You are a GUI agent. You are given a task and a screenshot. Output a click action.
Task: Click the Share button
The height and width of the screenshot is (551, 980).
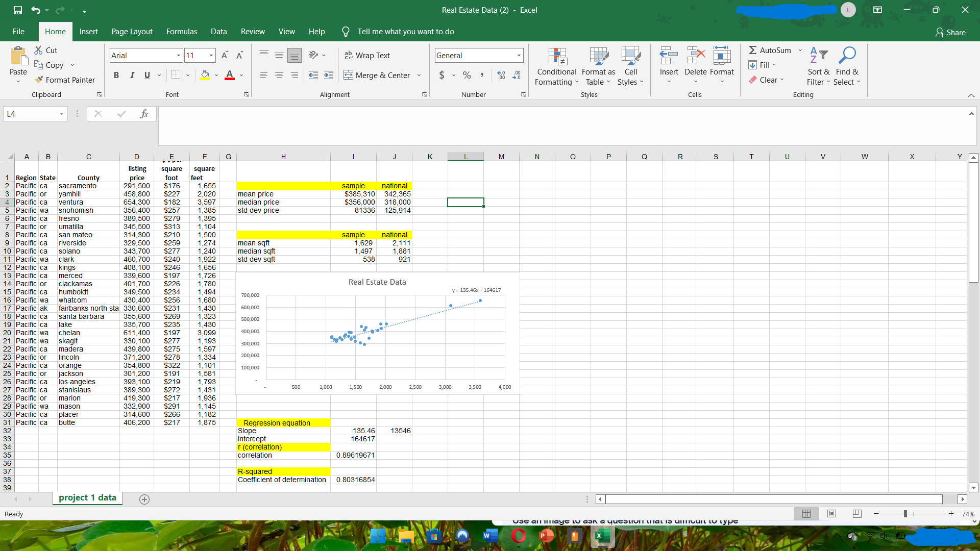[x=950, y=32]
